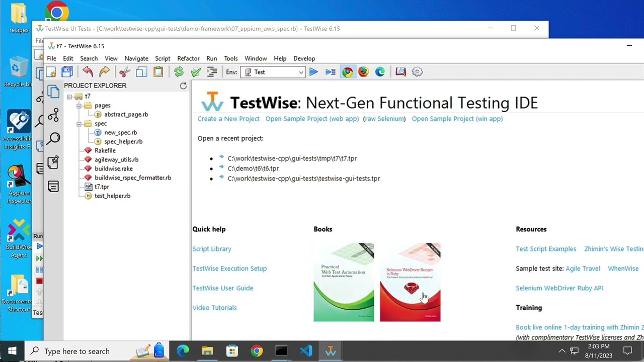Viewport: 644px width, 362px height.
Task: Open the Run menu
Action: pyautogui.click(x=212, y=59)
